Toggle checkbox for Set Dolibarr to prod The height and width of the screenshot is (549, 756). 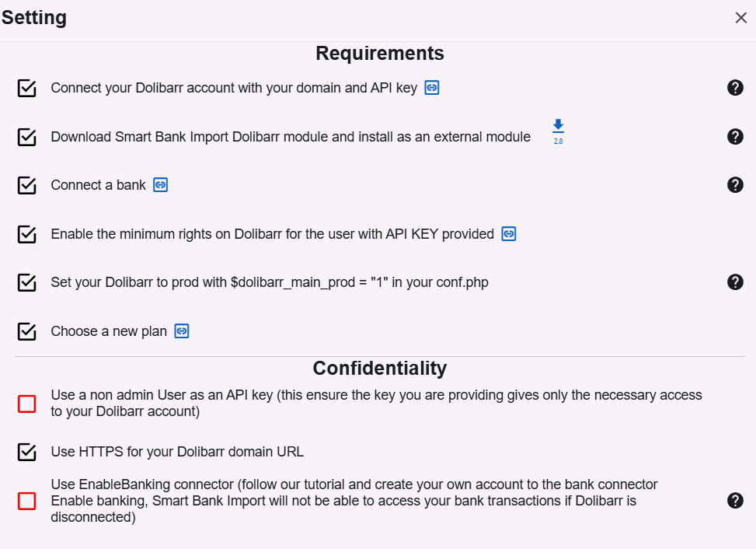click(27, 282)
